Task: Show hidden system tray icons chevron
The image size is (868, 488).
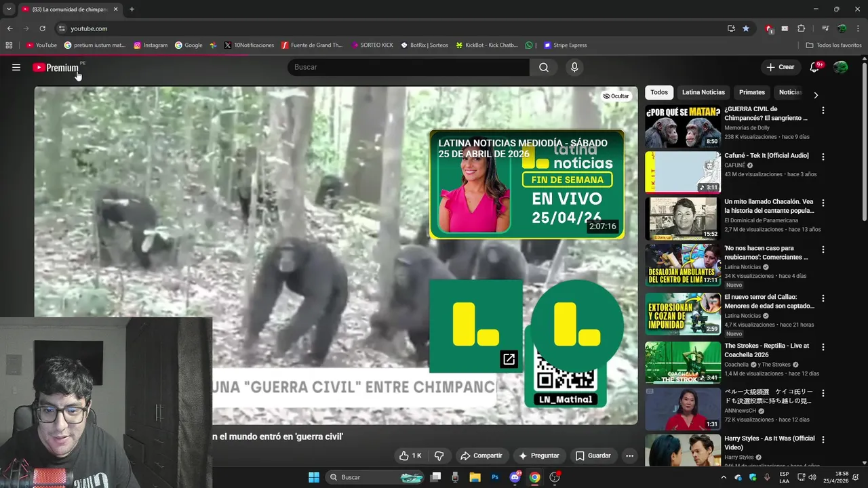Action: point(723,477)
